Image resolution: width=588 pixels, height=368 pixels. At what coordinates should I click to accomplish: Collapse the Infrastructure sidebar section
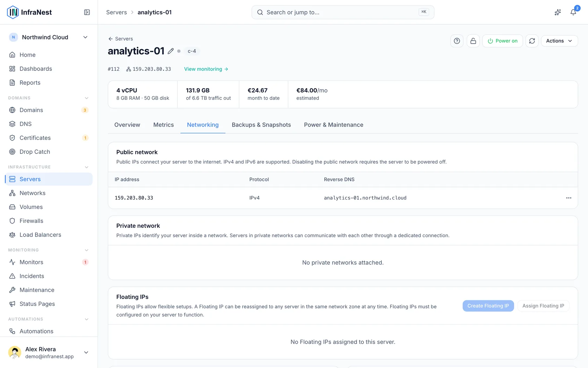pos(86,167)
